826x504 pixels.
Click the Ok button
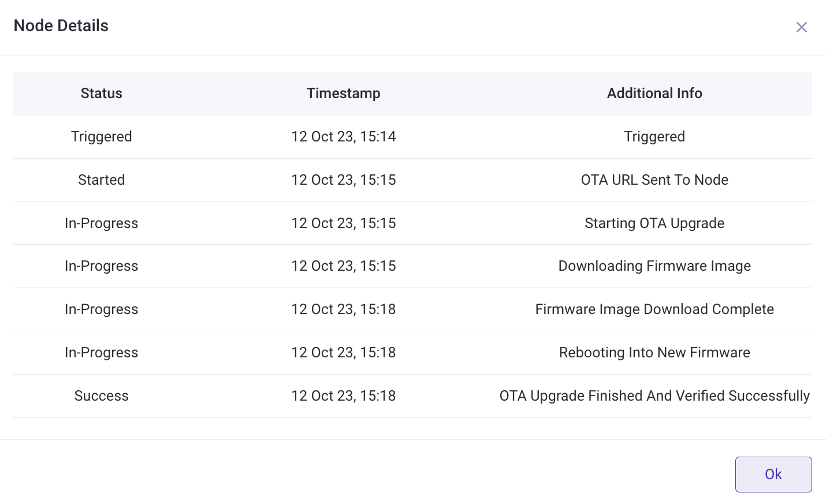point(773,475)
